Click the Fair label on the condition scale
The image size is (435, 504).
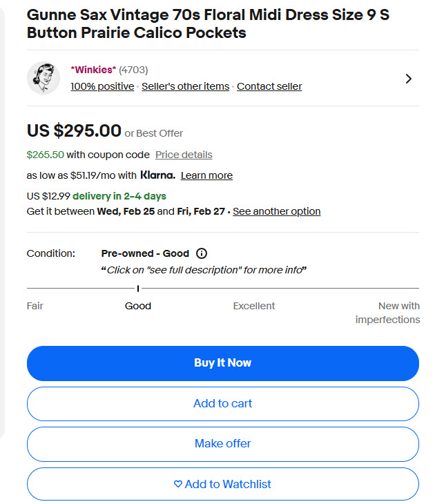tap(35, 306)
